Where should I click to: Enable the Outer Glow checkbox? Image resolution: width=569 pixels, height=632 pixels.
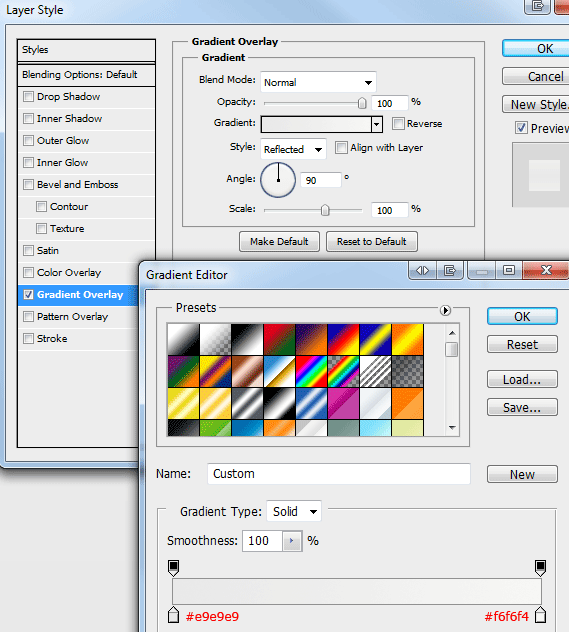point(28,140)
